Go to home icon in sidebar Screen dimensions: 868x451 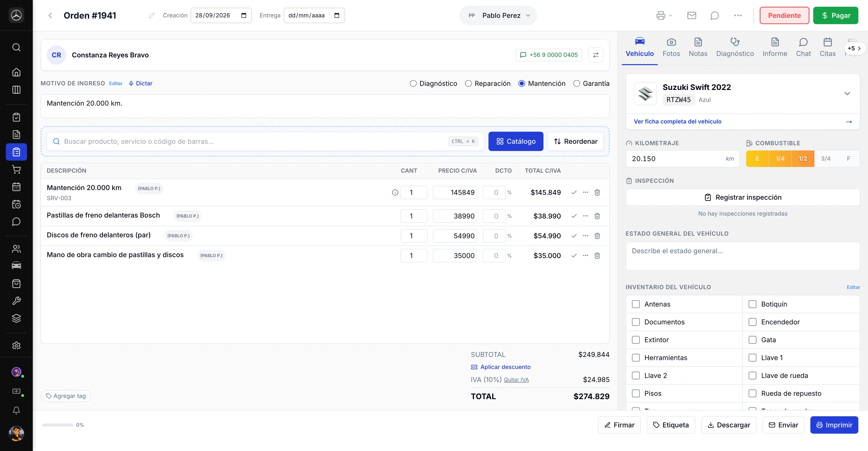[16, 72]
